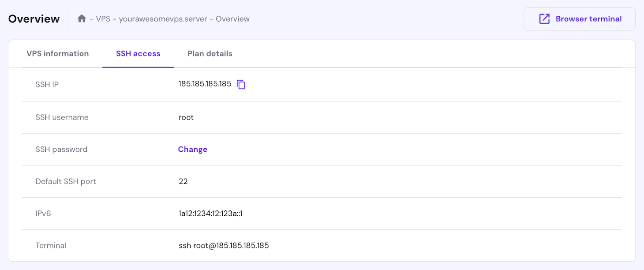Click the Overview breadcrumb label
The height and width of the screenshot is (270, 644).
click(232, 19)
